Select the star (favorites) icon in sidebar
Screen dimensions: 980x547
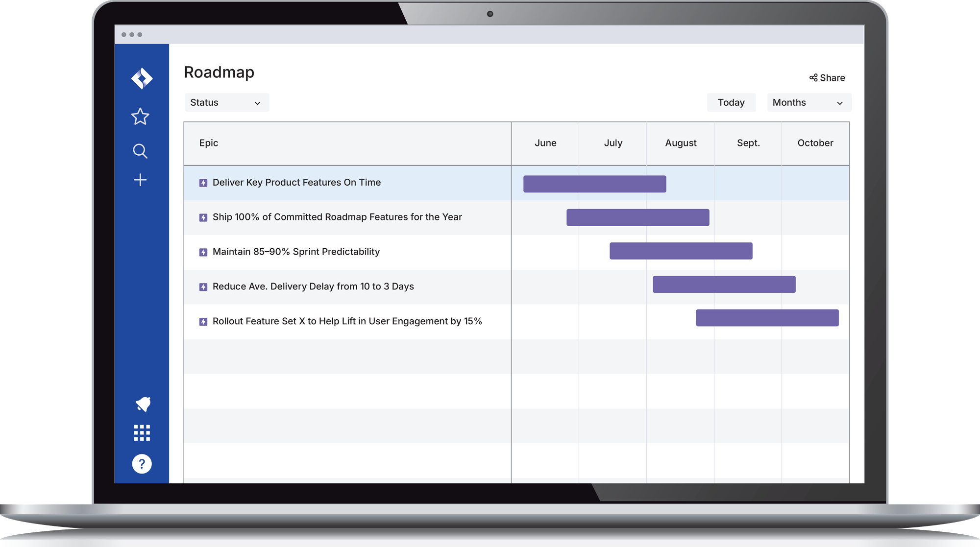[141, 117]
